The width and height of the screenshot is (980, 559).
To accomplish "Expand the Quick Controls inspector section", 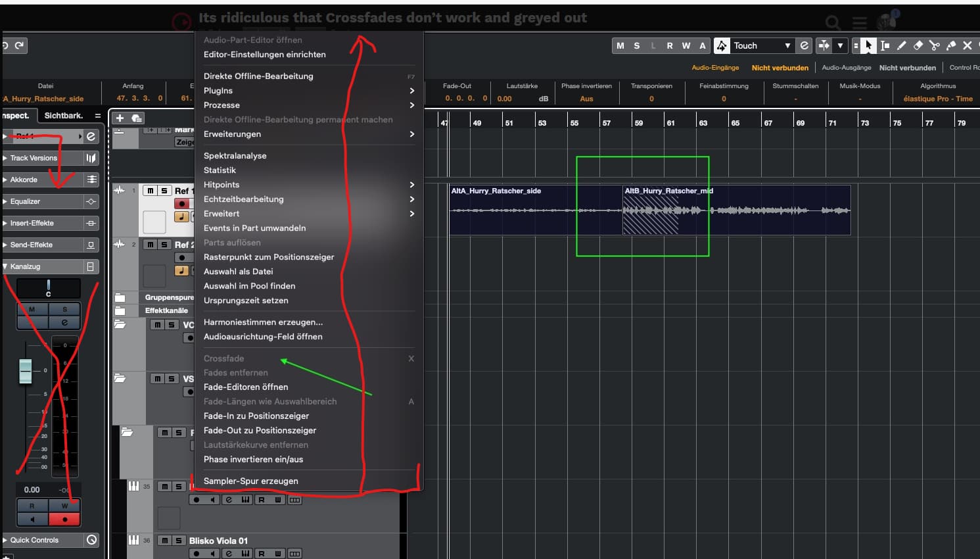I will click(x=5, y=540).
